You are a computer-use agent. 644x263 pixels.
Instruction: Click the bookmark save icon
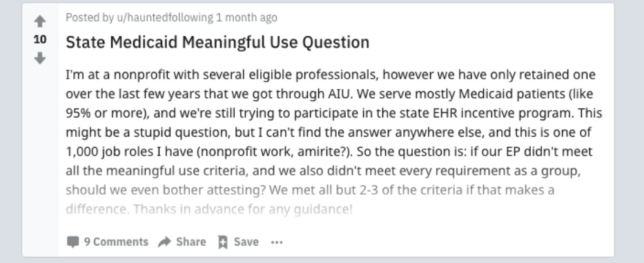[x=223, y=242]
